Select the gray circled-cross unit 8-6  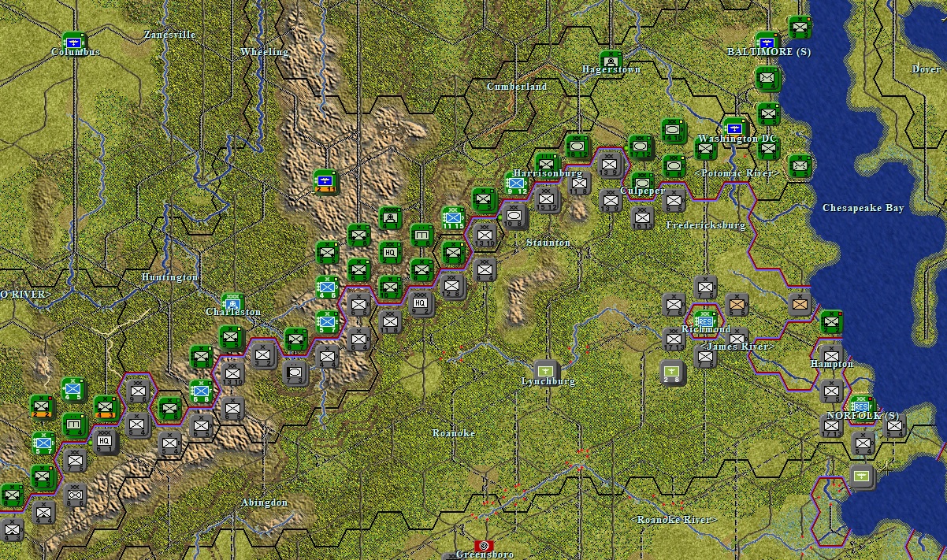(x=75, y=495)
